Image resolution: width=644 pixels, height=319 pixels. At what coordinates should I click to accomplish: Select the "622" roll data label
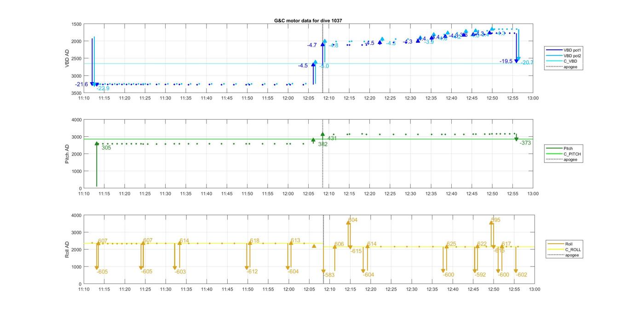point(482,244)
